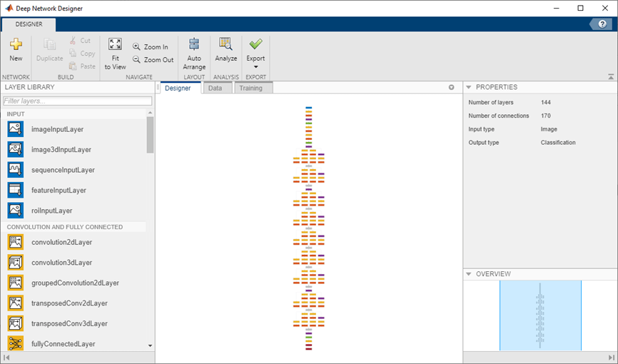
Task: Click the convolution2dLayer label
Action: pyautogui.click(x=62, y=242)
